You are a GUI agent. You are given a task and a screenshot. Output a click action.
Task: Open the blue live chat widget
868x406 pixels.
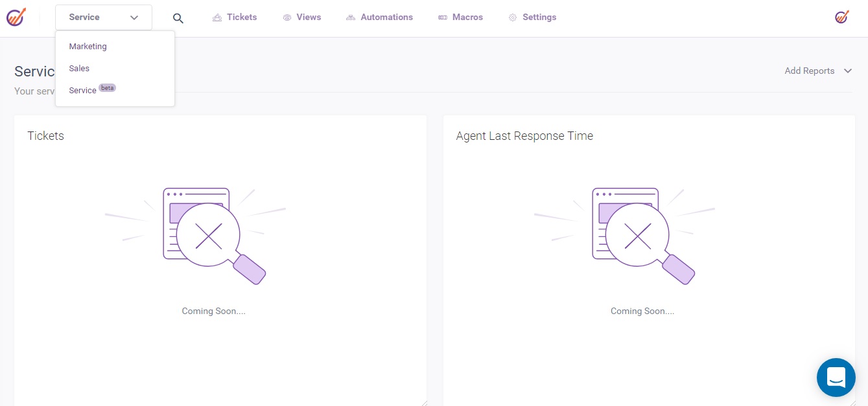(x=836, y=377)
